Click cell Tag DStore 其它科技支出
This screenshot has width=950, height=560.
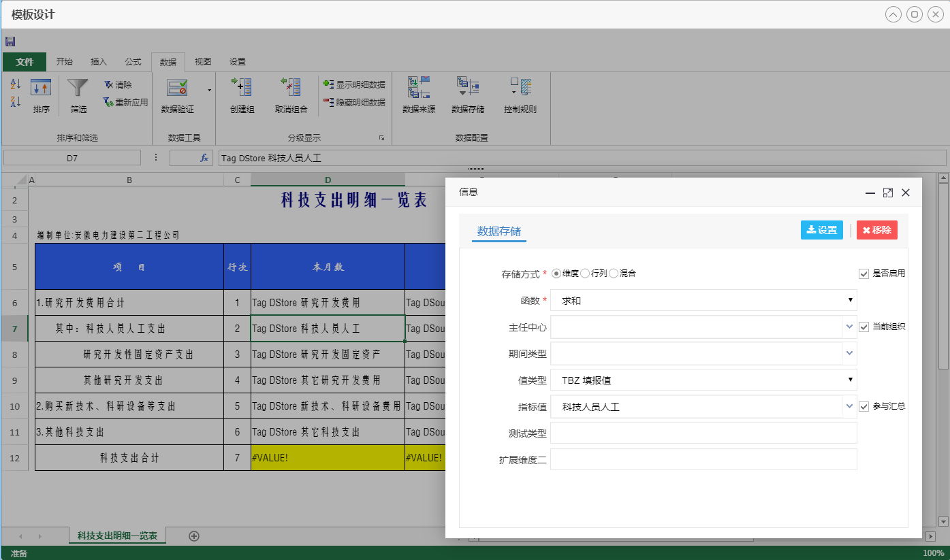[x=328, y=432]
